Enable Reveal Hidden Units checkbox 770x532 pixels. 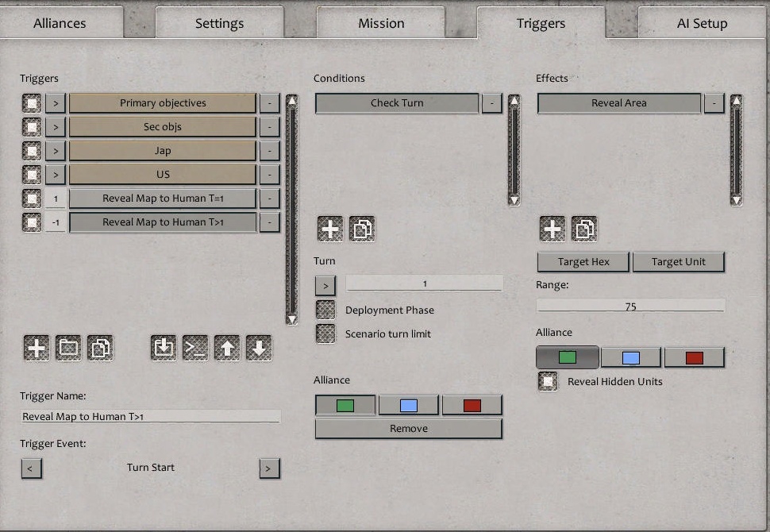pos(548,381)
